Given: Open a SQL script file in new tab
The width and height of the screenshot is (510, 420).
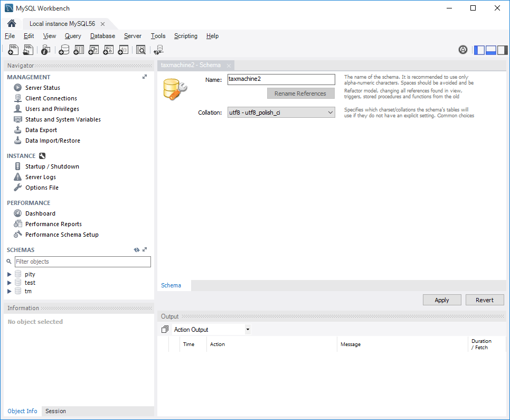Looking at the screenshot, I should pos(27,49).
